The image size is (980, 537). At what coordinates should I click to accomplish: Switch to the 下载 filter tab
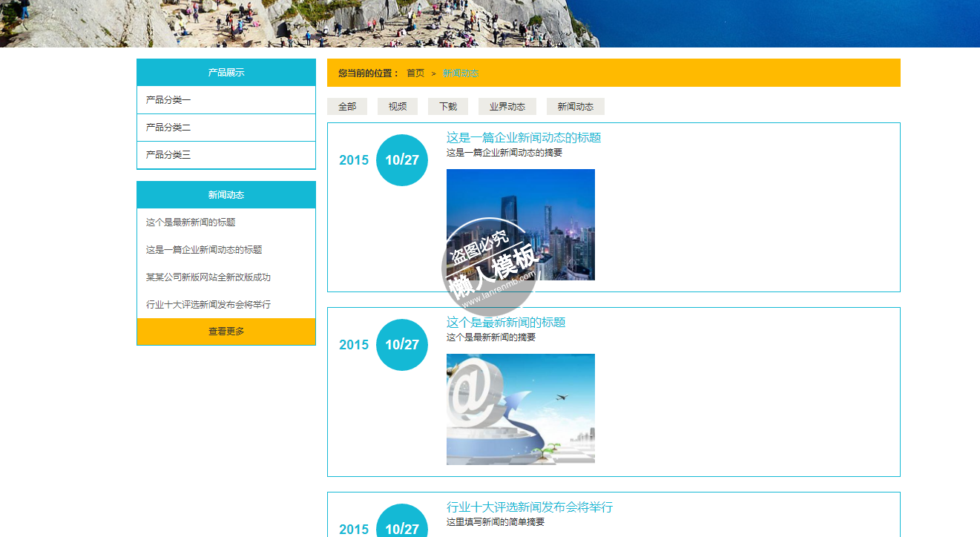[x=448, y=107]
